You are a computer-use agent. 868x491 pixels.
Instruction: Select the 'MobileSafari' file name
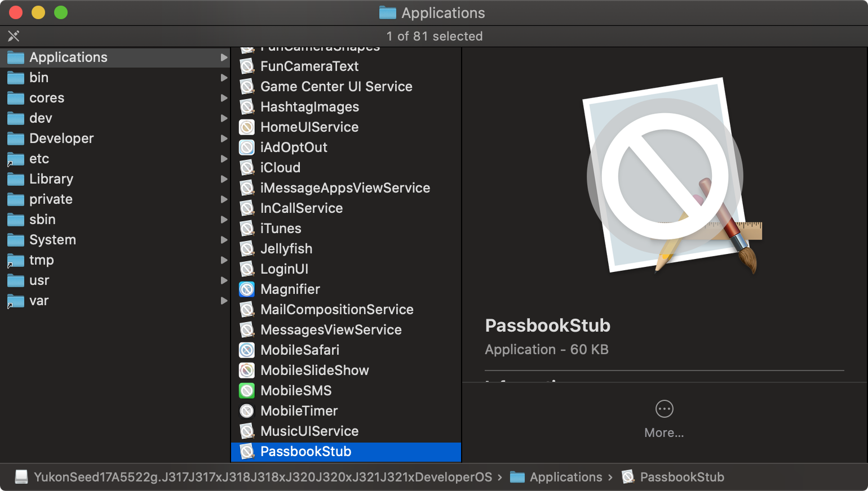tap(300, 350)
